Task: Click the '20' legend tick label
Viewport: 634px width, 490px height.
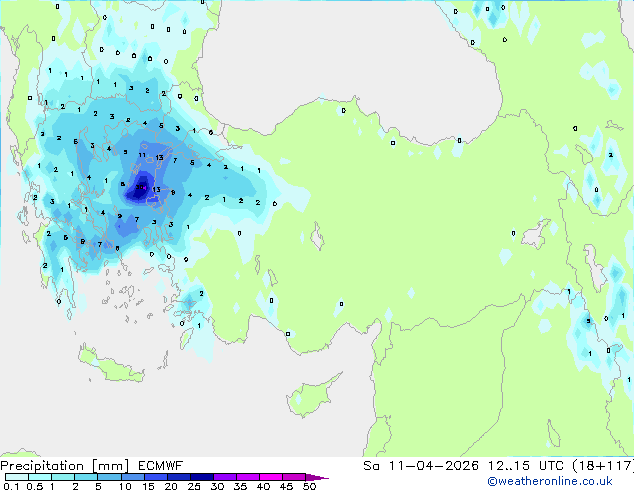Action: [171, 486]
